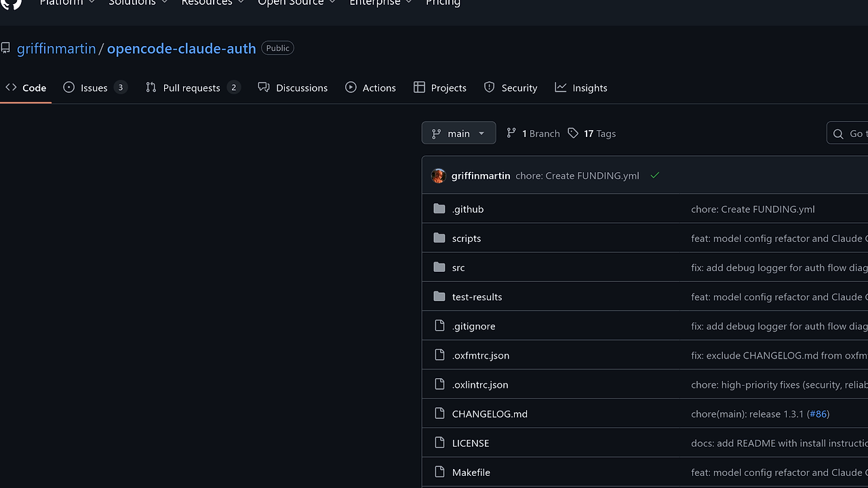The width and height of the screenshot is (868, 488).
Task: Open the .github folder
Action: tap(468, 209)
